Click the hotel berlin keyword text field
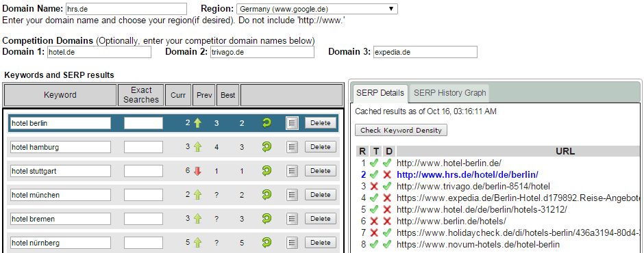The height and width of the screenshot is (253, 644). click(x=60, y=123)
